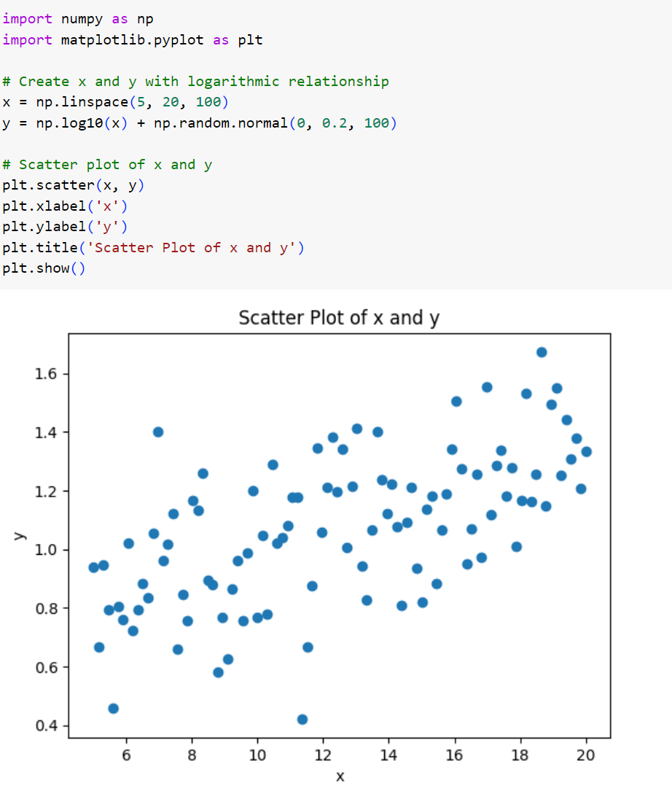Click the y-axis tick label 1.6

tap(46, 374)
